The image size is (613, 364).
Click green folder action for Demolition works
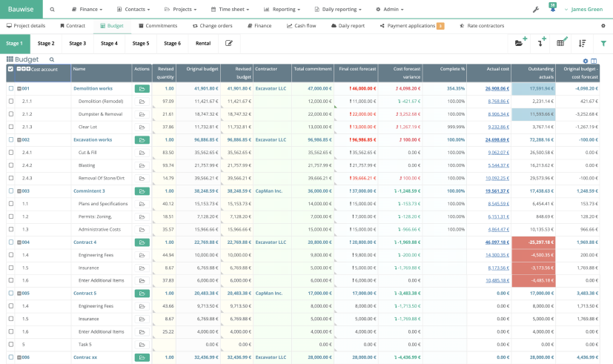142,88
